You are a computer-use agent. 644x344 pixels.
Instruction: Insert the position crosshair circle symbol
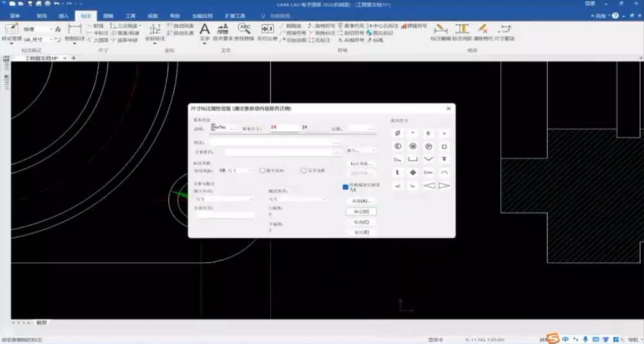click(413, 173)
